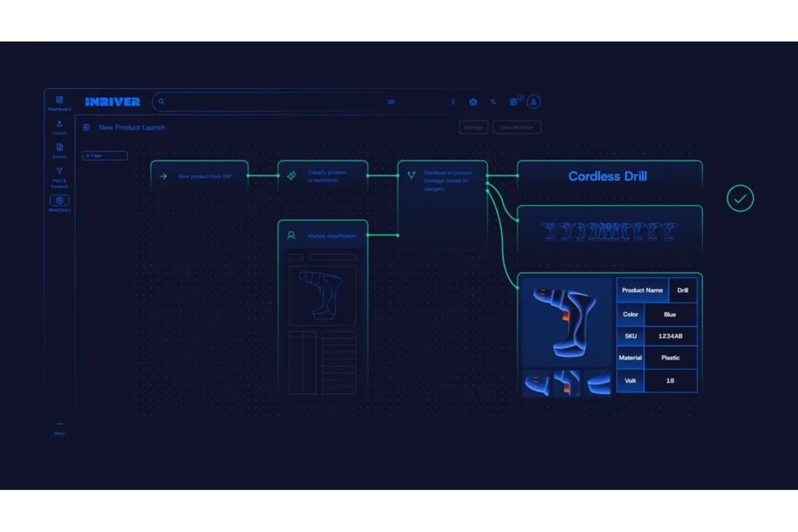
Task: Open the vertical three-dot options menu
Action: click(x=453, y=101)
